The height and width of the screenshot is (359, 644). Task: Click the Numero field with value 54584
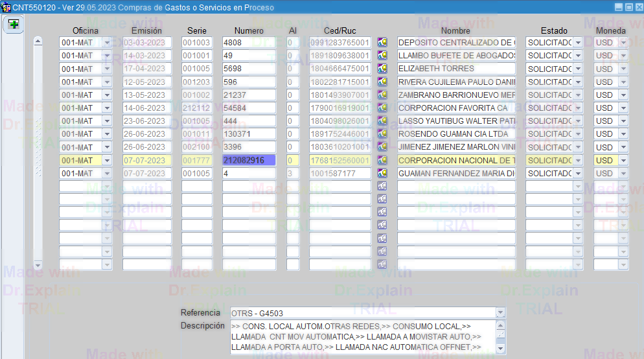point(249,108)
